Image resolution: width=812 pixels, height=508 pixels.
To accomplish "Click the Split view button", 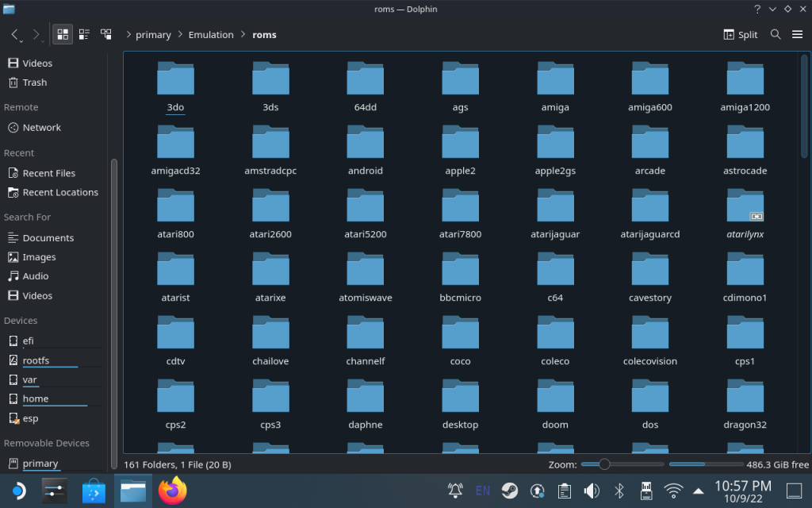I will 740,35.
